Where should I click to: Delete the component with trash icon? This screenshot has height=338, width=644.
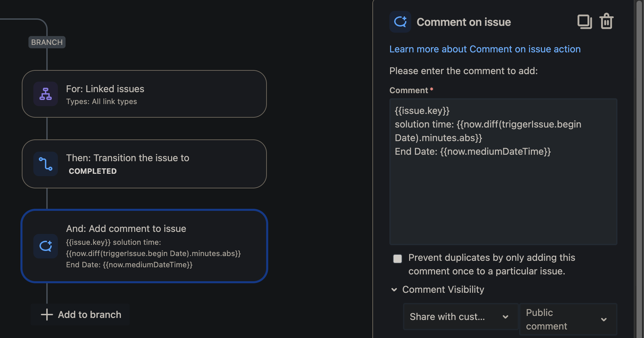[606, 21]
